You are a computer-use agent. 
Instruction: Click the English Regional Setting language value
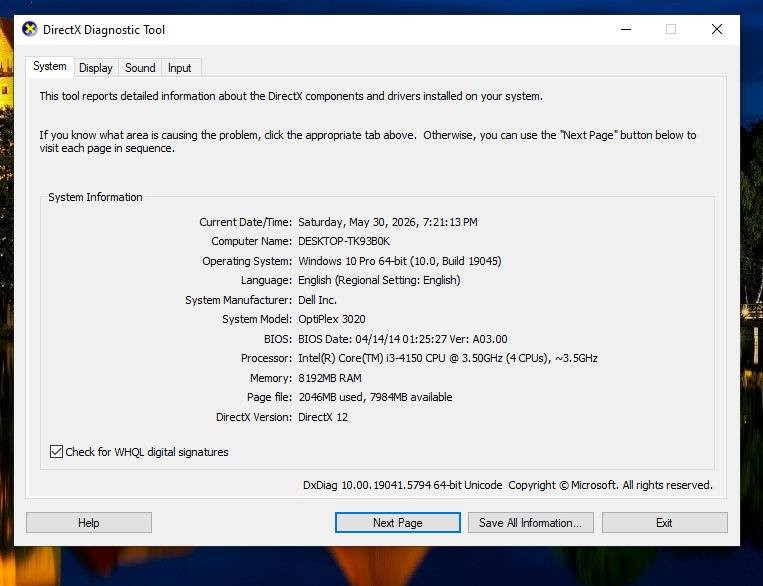tap(379, 280)
